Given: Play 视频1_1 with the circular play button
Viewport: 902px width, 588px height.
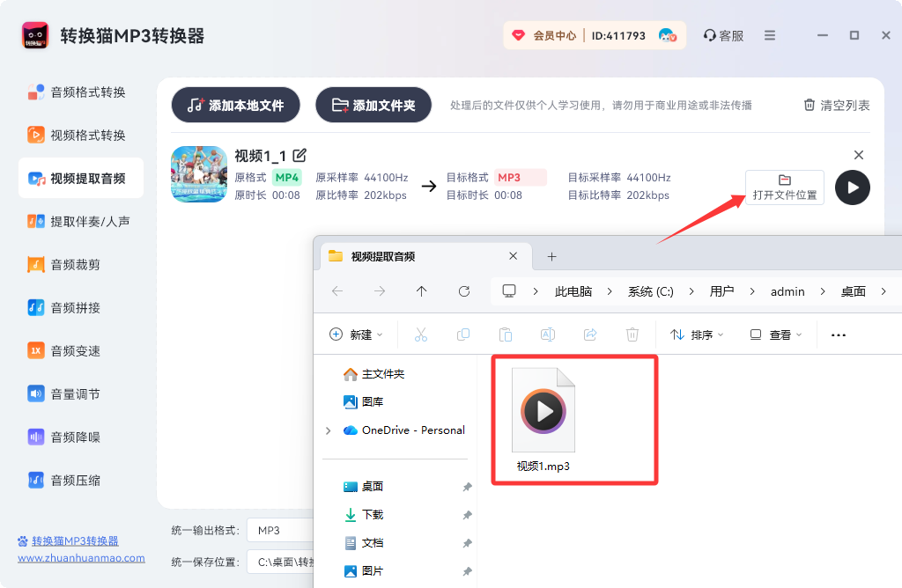Looking at the screenshot, I should (x=852, y=187).
